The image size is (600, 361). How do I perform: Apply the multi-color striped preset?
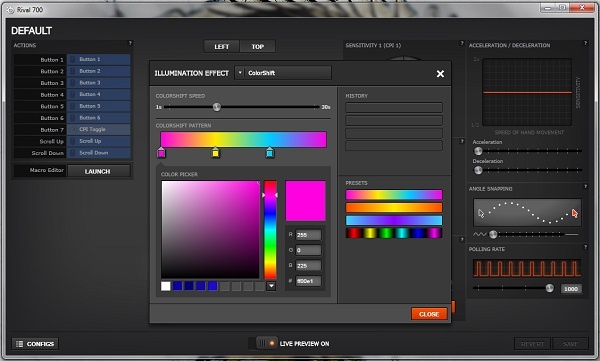tap(394, 233)
